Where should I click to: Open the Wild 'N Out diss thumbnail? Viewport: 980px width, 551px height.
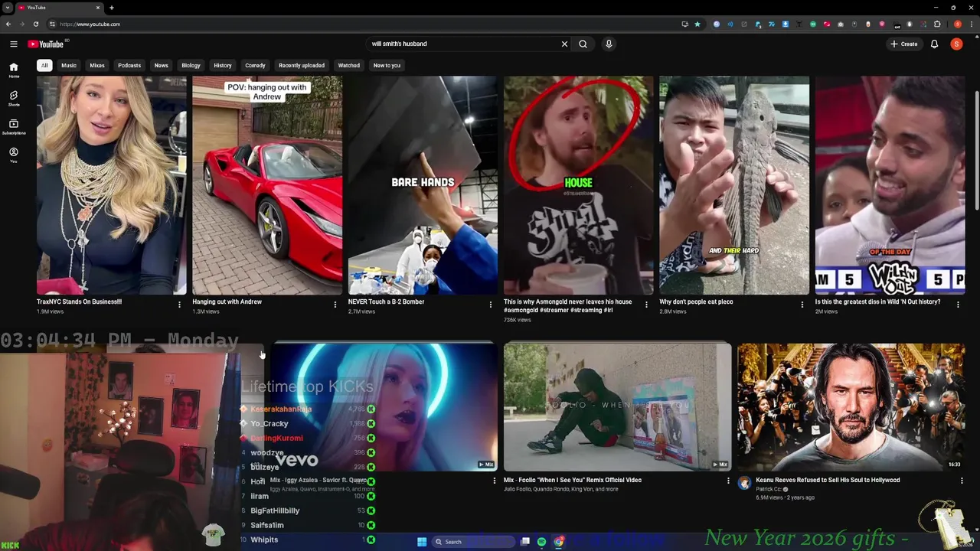coord(890,185)
